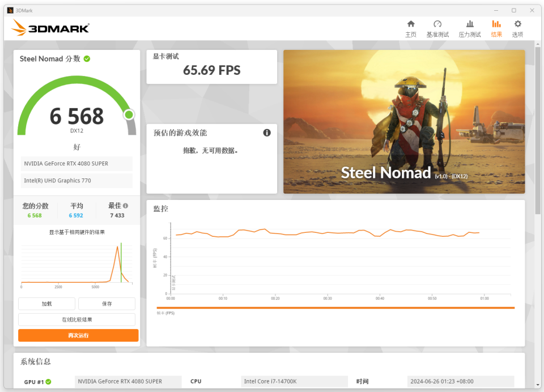
Task: Click the 显示基于相同硬件的结果 label
Action: (x=76, y=232)
